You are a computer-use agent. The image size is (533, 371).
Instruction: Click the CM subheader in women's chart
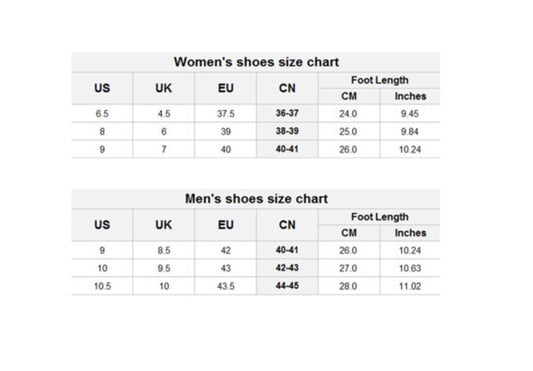[349, 96]
